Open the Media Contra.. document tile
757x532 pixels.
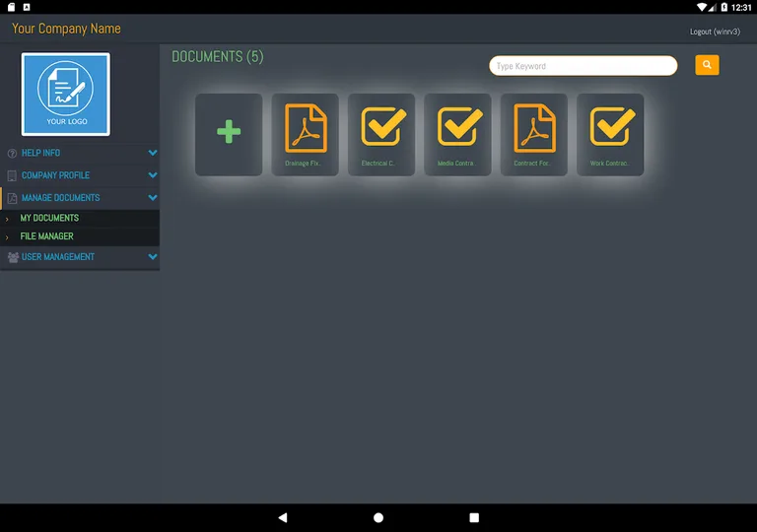tap(457, 134)
